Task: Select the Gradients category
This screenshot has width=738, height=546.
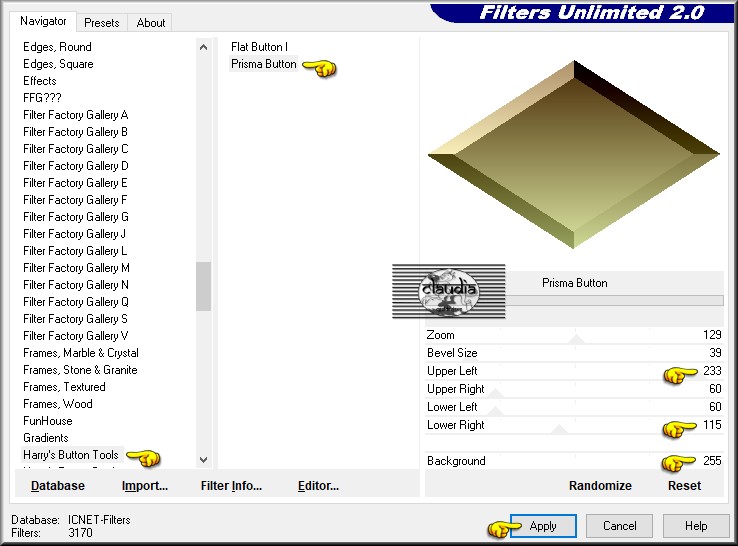Action: pos(46,438)
